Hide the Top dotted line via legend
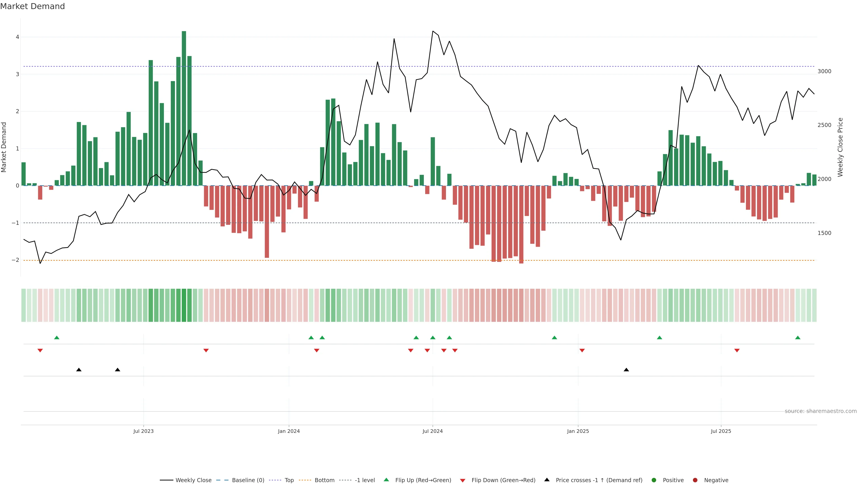Image resolution: width=868 pixels, height=488 pixels. (x=289, y=480)
